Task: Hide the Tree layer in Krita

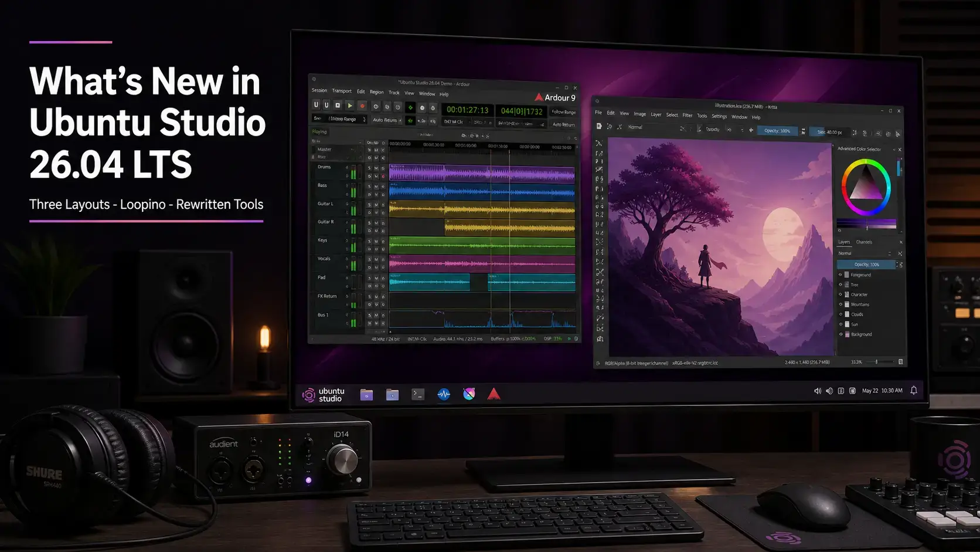Action: [x=841, y=285]
